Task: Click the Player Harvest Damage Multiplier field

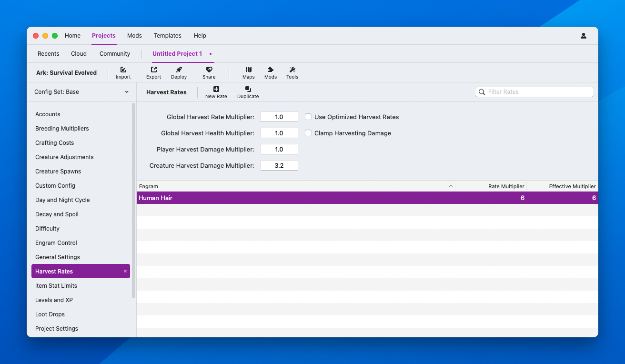Action: click(279, 149)
